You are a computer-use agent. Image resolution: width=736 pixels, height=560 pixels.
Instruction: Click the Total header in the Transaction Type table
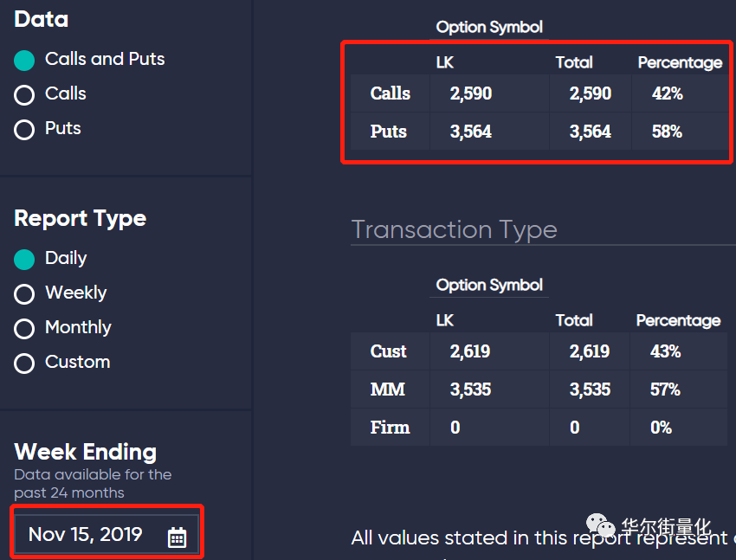pyautogui.click(x=574, y=320)
